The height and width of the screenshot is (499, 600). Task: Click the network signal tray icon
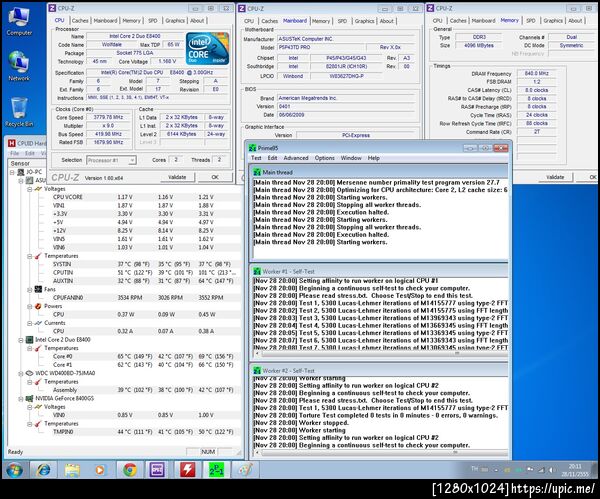(541, 470)
